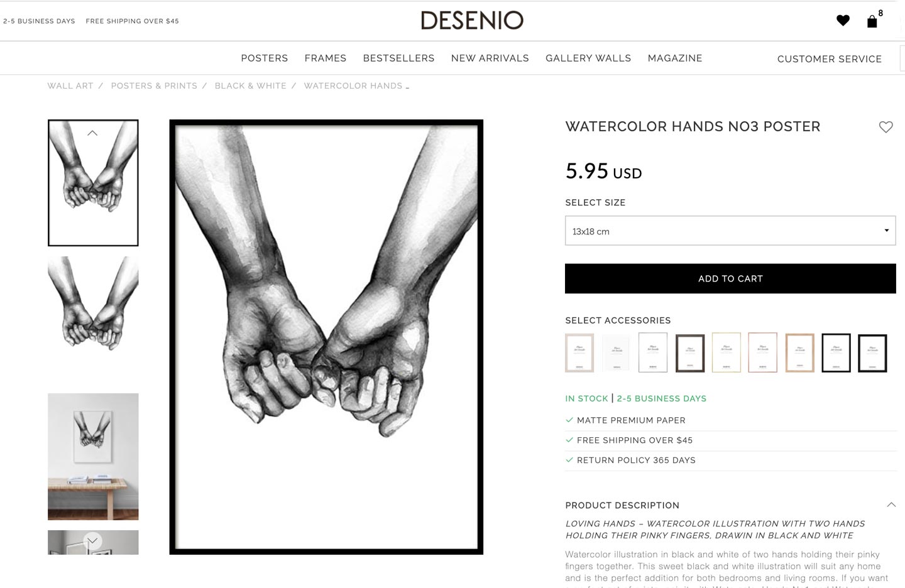Click the Desenio logo
Image resolution: width=905 pixels, height=588 pixels.
tap(472, 21)
